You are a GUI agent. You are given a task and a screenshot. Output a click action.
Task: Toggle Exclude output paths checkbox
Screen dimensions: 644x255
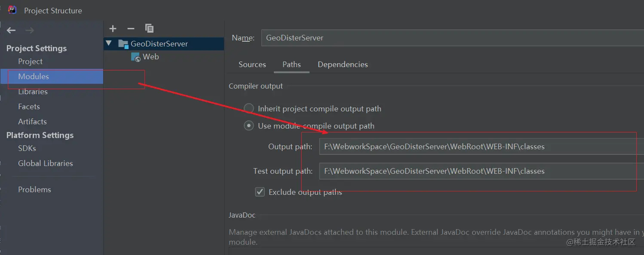tap(260, 192)
